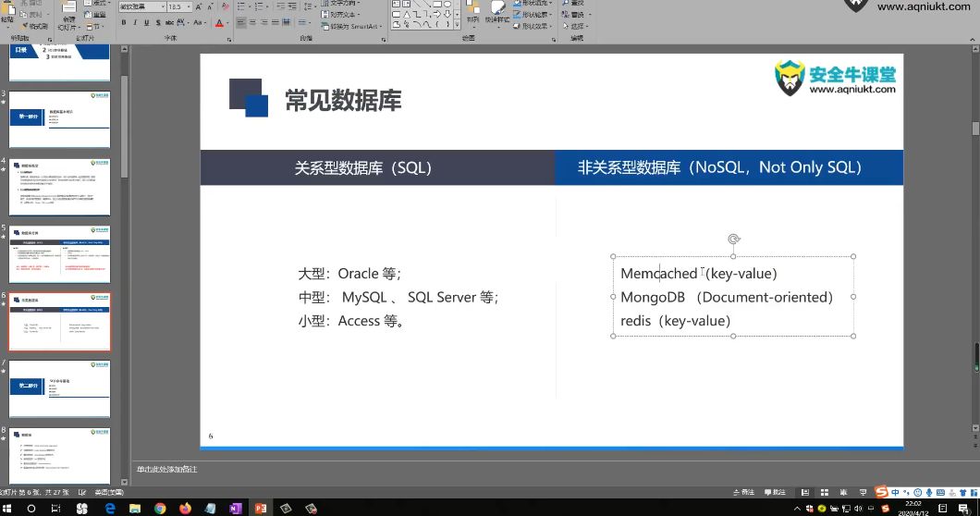Open the font color dropdown arrow

point(226,22)
